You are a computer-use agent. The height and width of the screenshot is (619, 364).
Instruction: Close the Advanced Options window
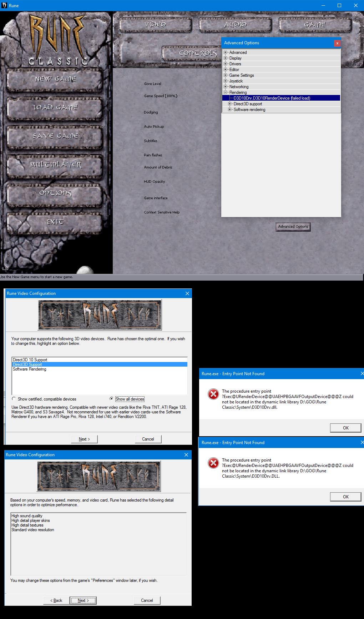[337, 43]
